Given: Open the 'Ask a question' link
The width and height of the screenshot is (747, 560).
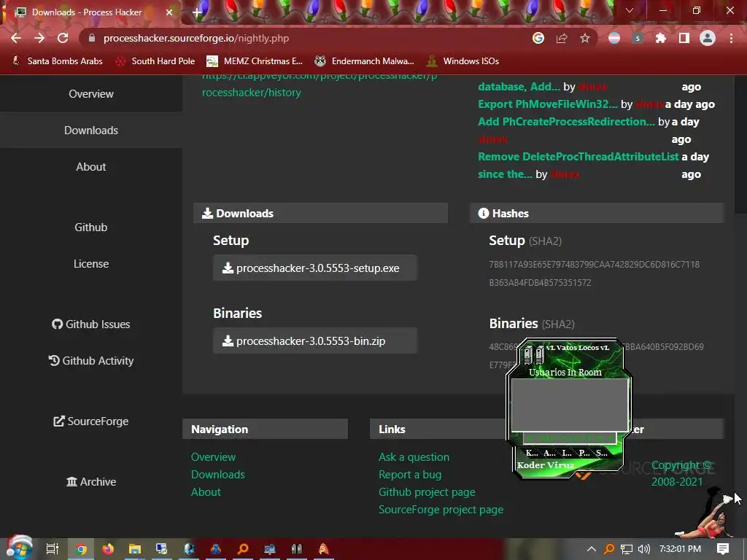Looking at the screenshot, I should coord(414,457).
